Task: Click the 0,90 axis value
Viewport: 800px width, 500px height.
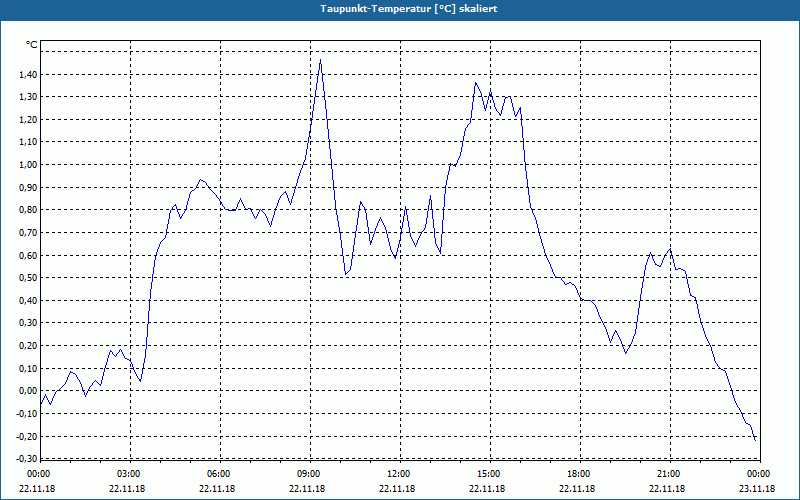Action: click(28, 187)
